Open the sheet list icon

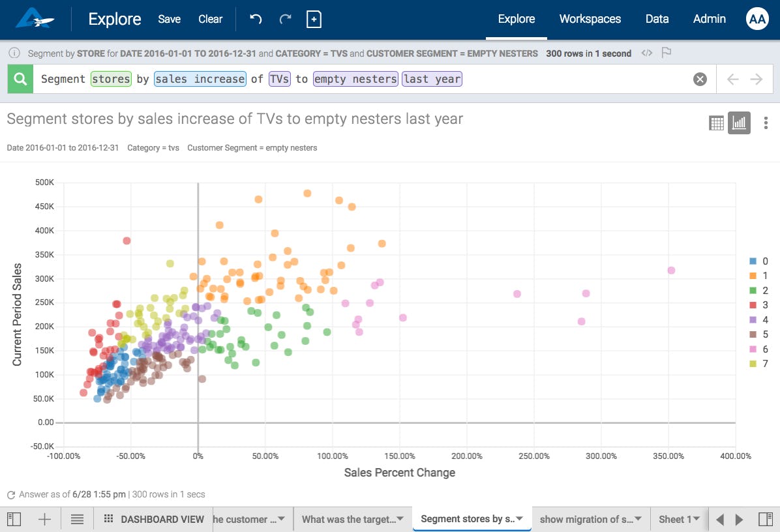tap(77, 519)
